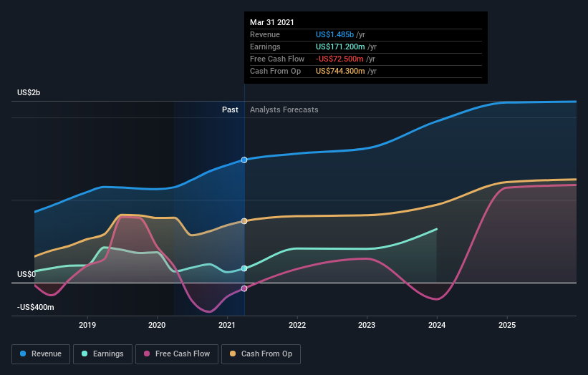Click the 2019 x-axis label
This screenshot has width=588, height=375.
[x=87, y=325]
